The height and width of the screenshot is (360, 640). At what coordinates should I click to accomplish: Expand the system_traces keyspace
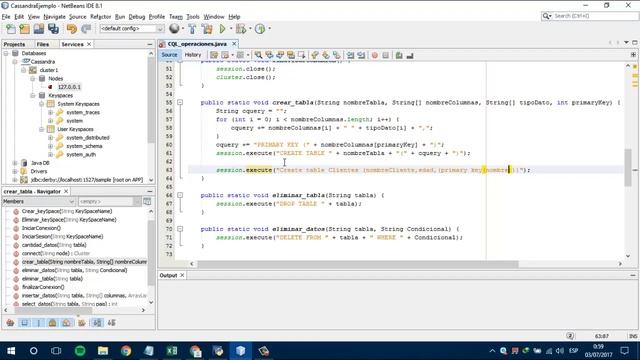[x=51, y=112]
